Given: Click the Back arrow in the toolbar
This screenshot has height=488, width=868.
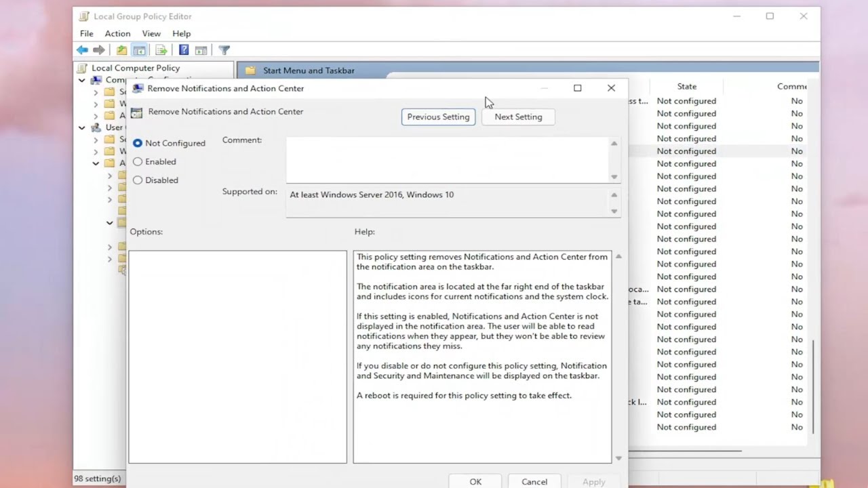Looking at the screenshot, I should [82, 50].
